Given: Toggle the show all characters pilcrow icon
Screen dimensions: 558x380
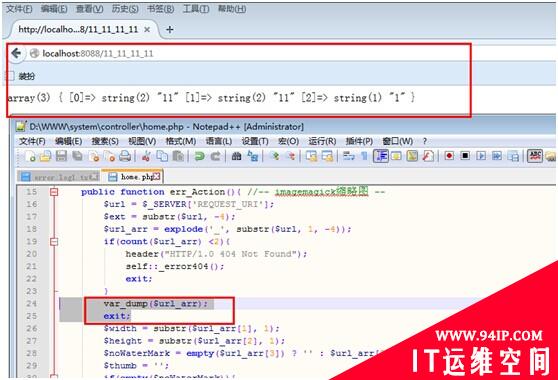Looking at the screenshot, I should [x=364, y=156].
